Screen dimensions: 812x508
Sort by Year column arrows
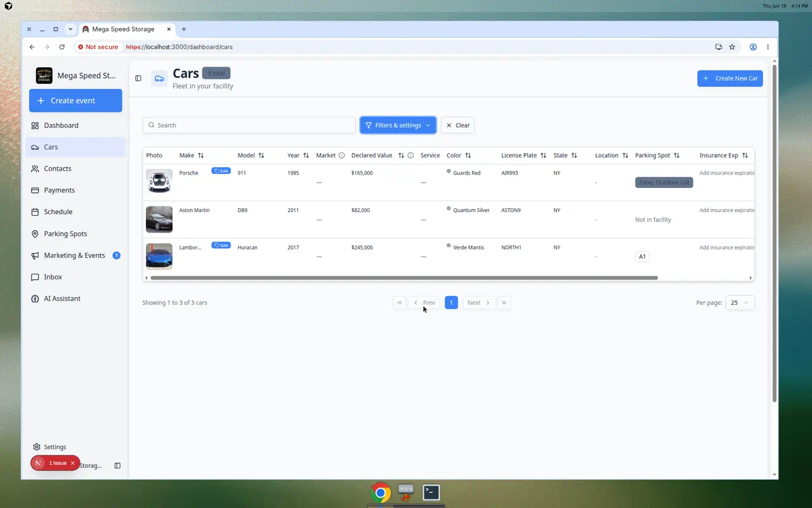coord(306,156)
